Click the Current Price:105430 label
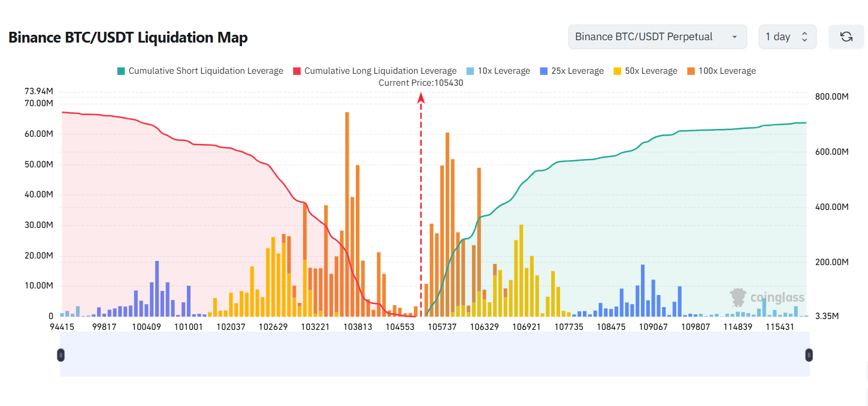Viewport: 868px width, 406px height. [x=421, y=83]
